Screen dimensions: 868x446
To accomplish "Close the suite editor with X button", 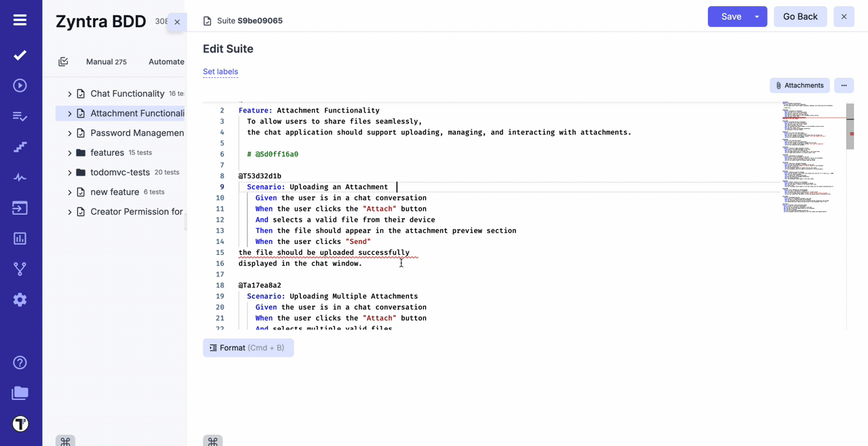I will click(844, 17).
